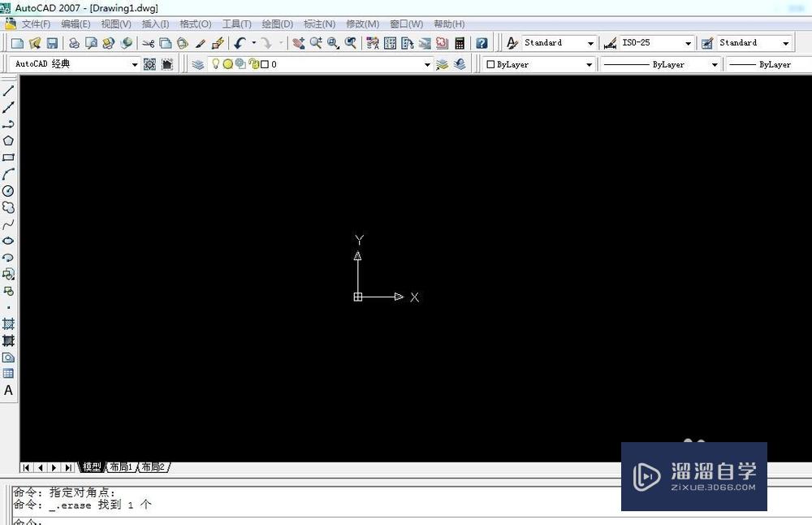Activate Match Properties
812x525 pixels.
[201, 42]
